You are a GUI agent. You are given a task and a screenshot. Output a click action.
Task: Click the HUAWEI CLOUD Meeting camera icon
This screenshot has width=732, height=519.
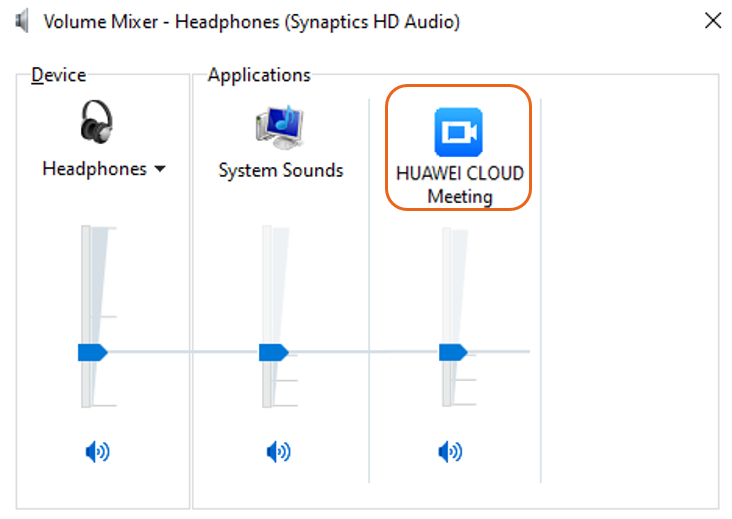click(x=458, y=132)
